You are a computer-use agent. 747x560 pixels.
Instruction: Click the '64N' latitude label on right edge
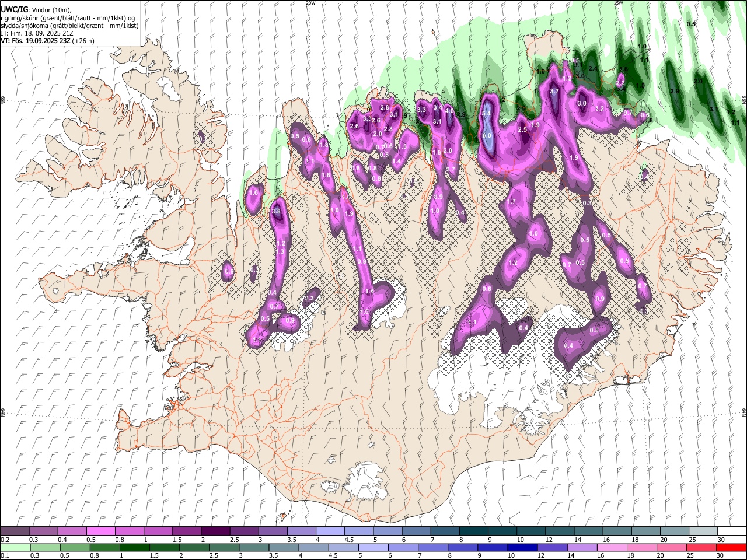coord(744,411)
